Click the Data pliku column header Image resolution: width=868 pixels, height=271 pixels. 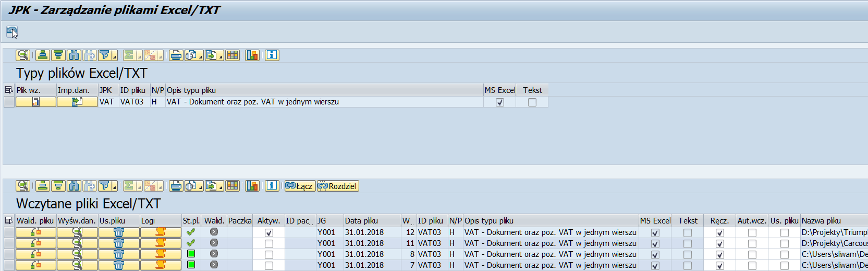tap(361, 221)
